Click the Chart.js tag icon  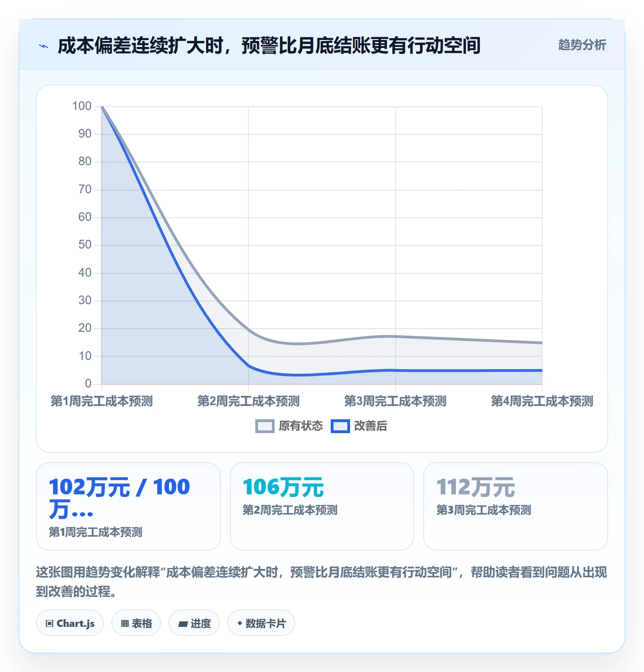point(50,624)
